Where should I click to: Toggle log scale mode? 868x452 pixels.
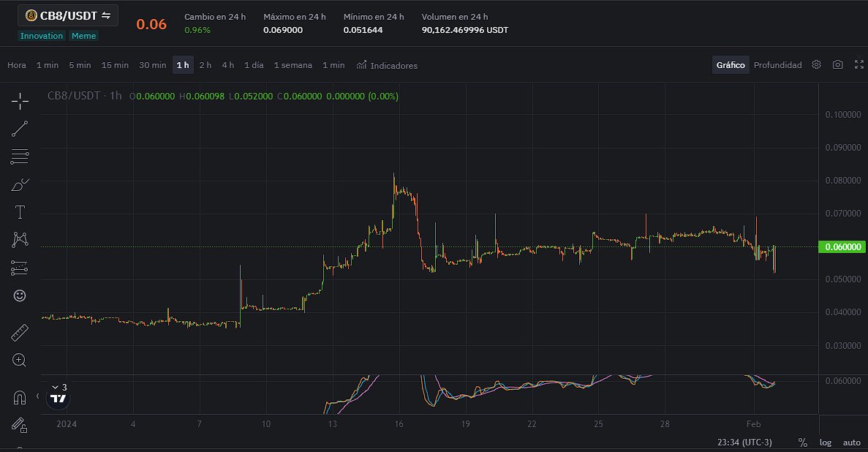826,442
